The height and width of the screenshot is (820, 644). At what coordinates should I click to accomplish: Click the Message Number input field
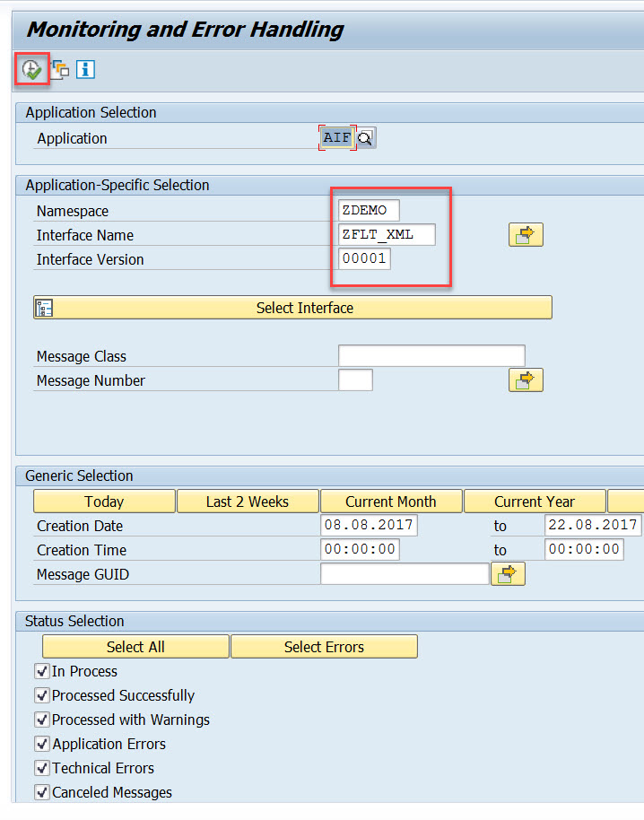[355, 379]
